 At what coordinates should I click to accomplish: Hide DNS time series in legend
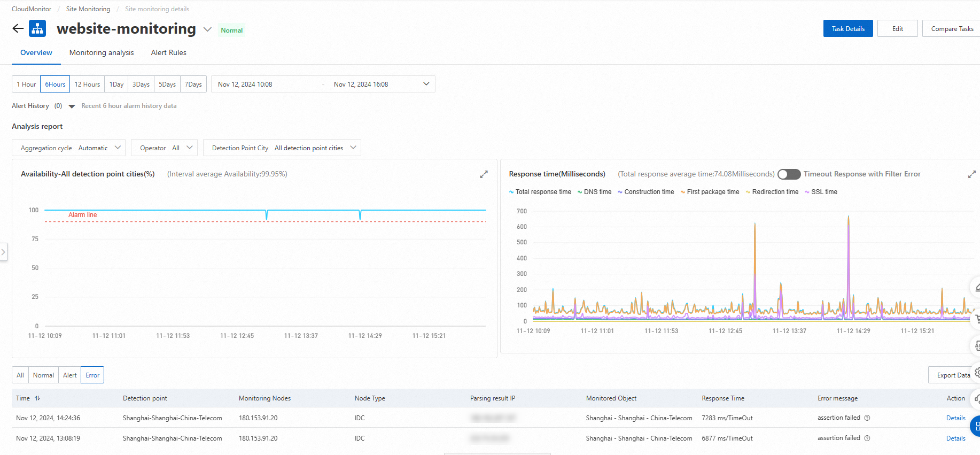click(594, 192)
